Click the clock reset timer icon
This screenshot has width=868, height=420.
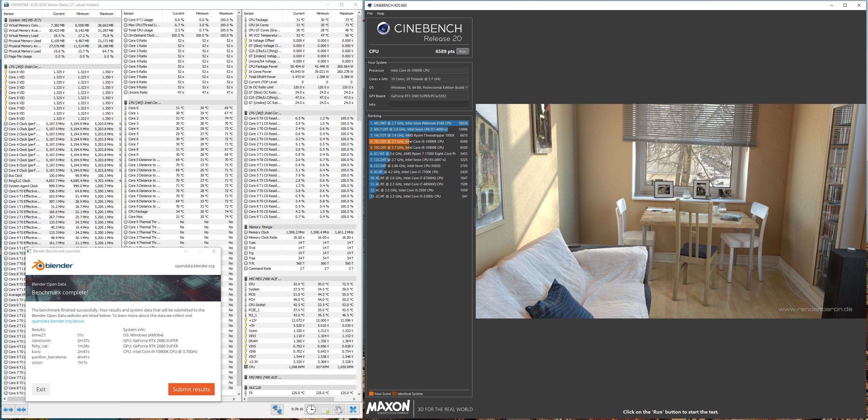pos(311,410)
